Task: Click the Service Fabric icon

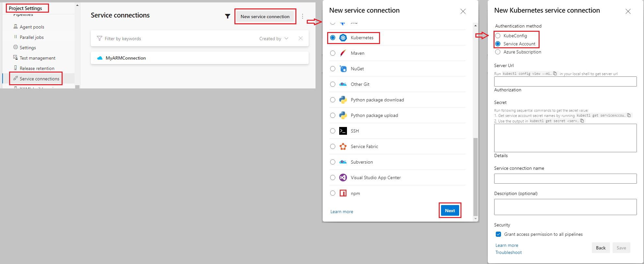Action: pyautogui.click(x=343, y=146)
